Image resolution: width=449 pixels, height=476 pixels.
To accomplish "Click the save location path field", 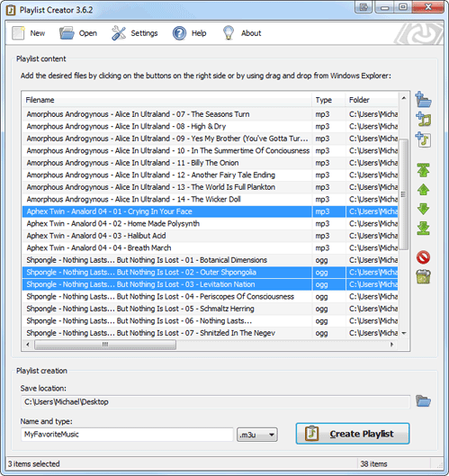I will tap(216, 402).
